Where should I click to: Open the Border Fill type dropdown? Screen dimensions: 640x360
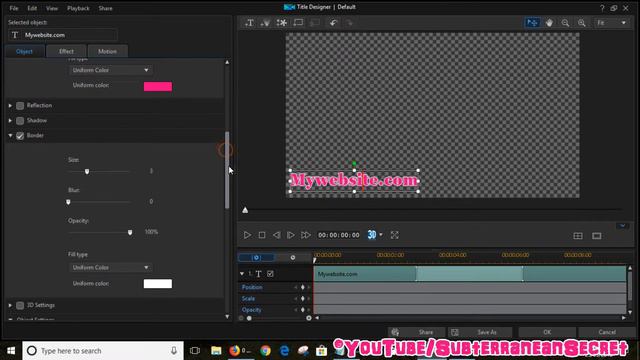pos(110,267)
